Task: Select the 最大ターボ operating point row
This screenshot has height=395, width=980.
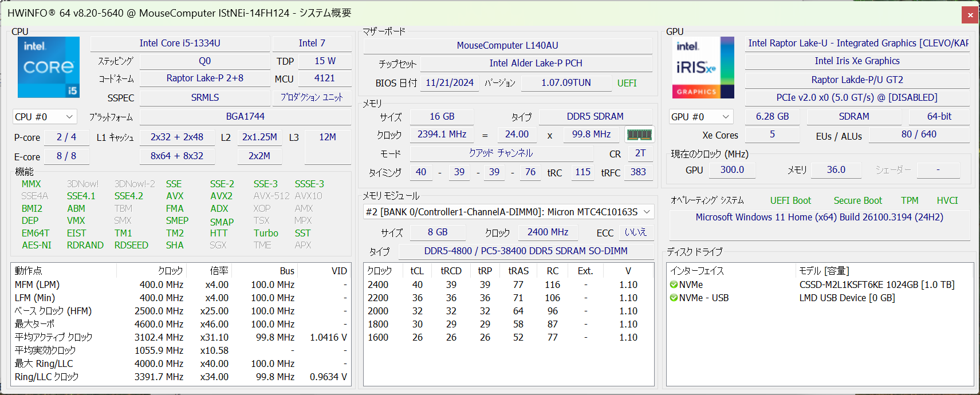Action: (180, 324)
